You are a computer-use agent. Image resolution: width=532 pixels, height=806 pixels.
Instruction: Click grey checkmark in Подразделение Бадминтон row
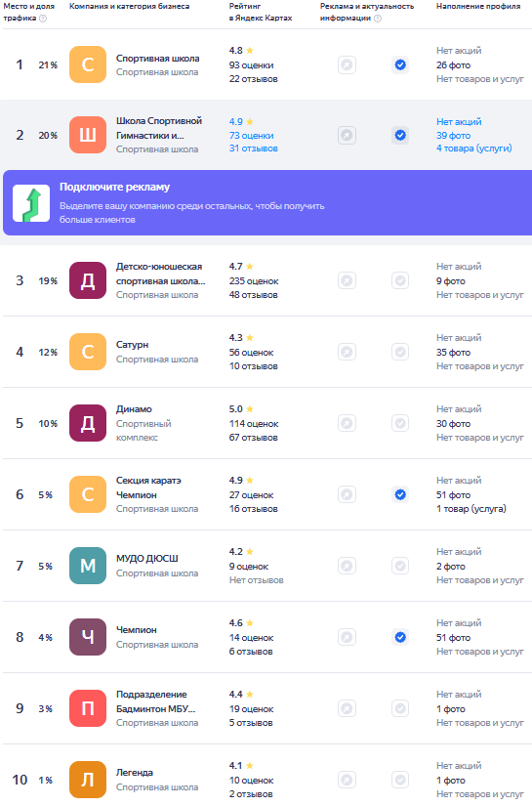tap(400, 708)
